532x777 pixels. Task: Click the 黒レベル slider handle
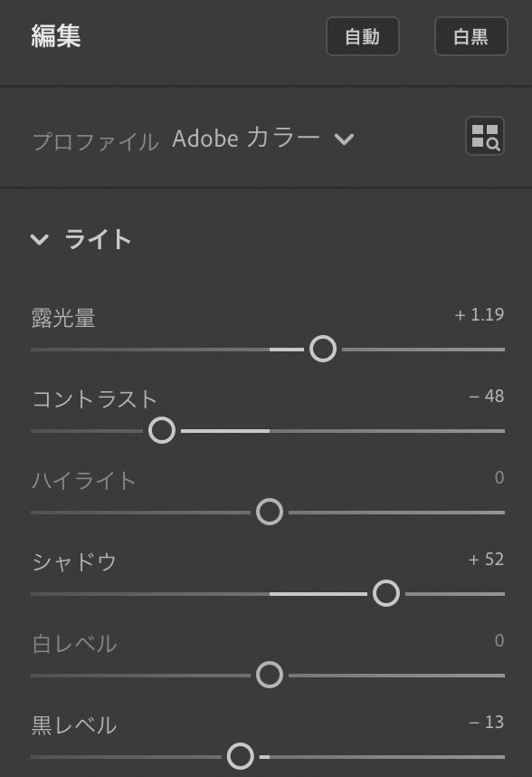click(x=242, y=755)
